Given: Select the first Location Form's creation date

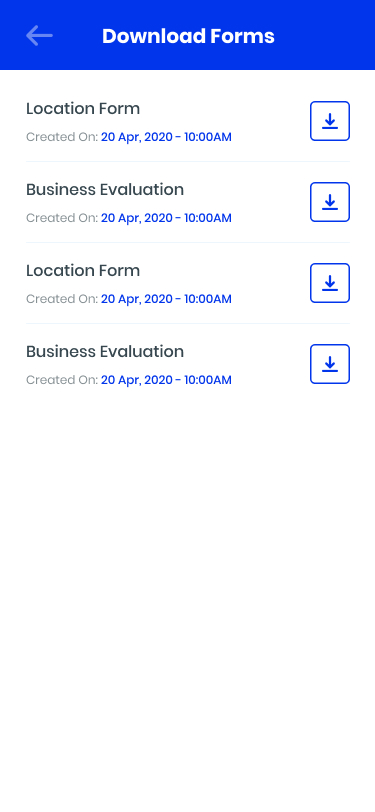Looking at the screenshot, I should [x=166, y=137].
